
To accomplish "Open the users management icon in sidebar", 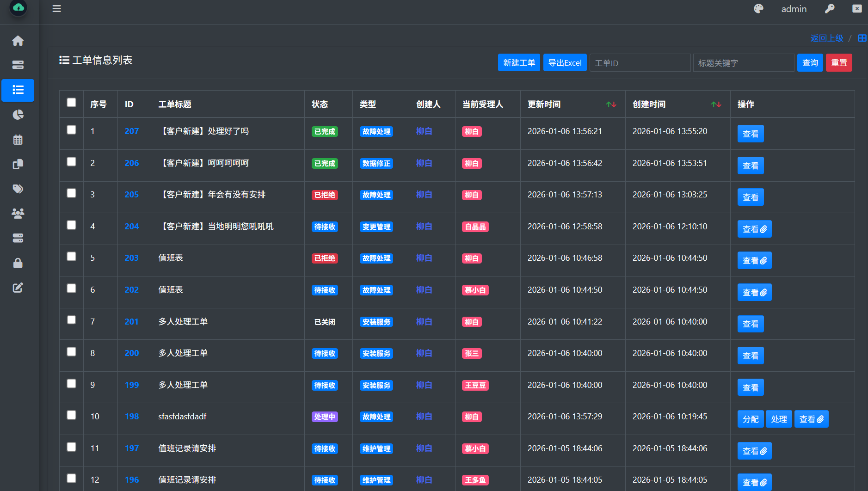I will point(18,213).
